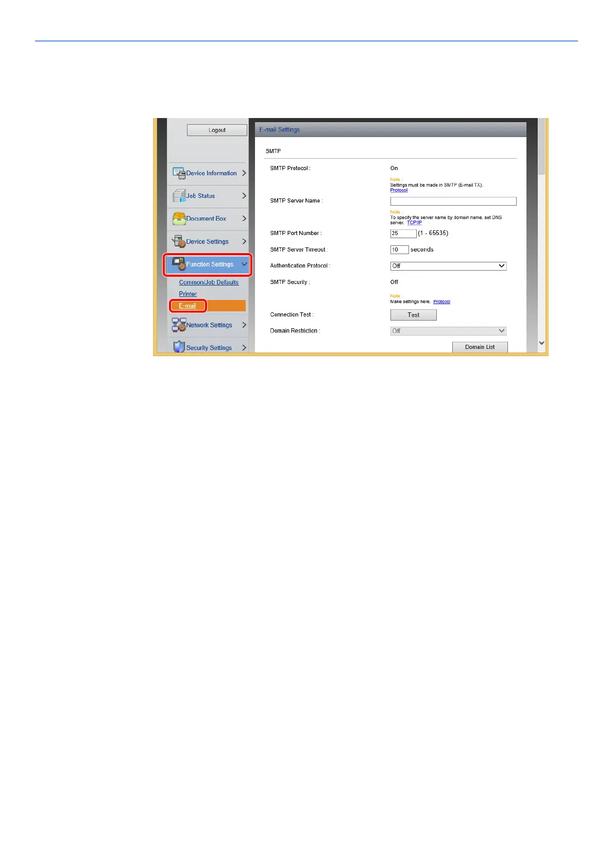The width and height of the screenshot is (613, 868).
Task: Follow the Protocol link under SMTP Security
Action: (441, 302)
